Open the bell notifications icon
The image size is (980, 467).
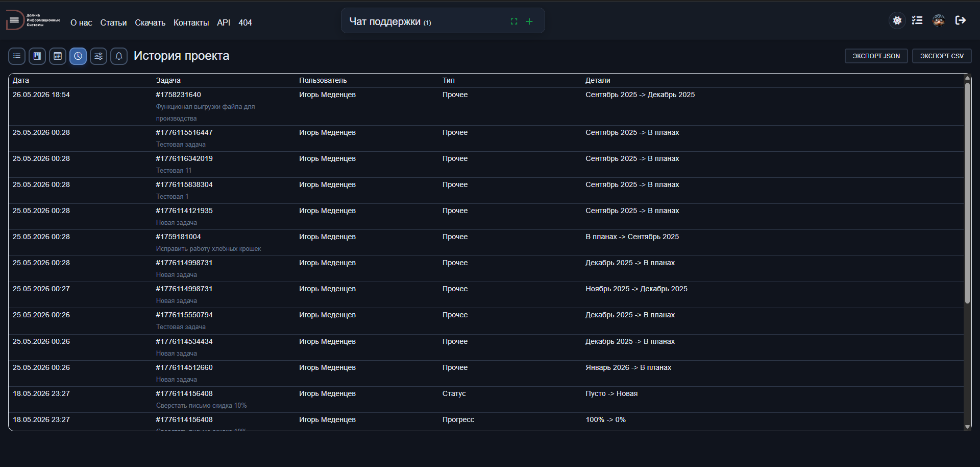(119, 56)
